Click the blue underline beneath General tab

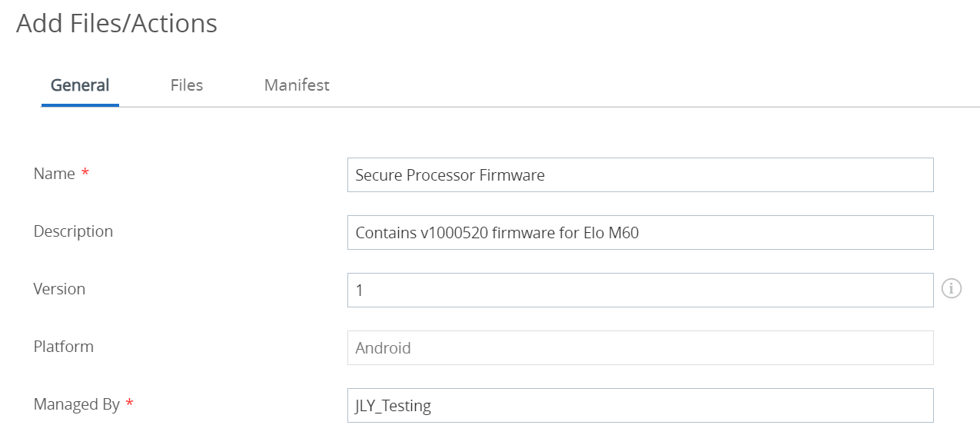click(x=80, y=105)
